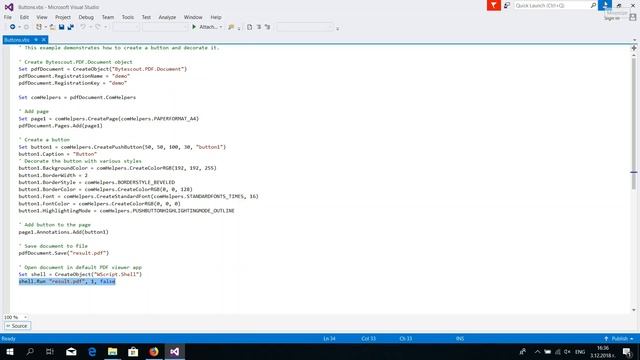Open the Tools menu
Image resolution: width=640 pixels, height=360 pixels.
pos(128,17)
